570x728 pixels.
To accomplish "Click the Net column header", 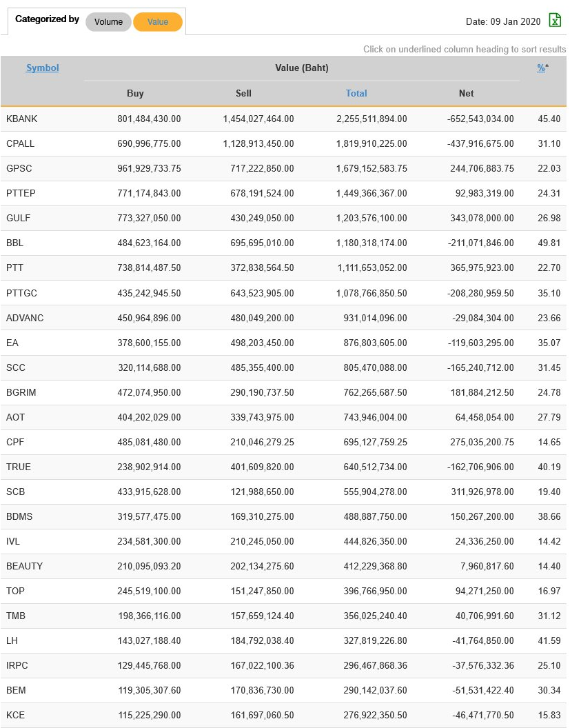I will coord(467,93).
